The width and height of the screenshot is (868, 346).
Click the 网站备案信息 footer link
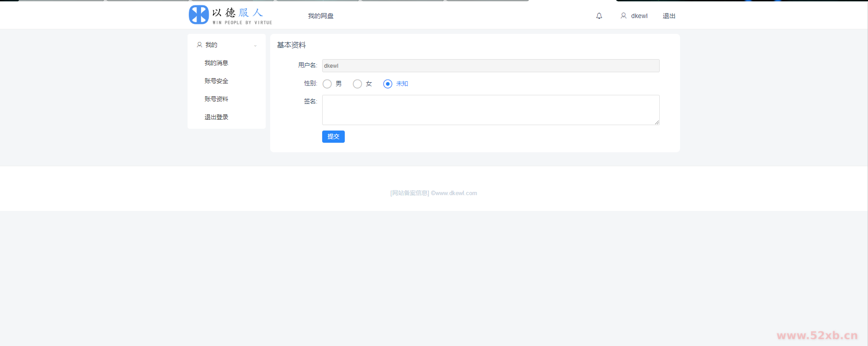(x=410, y=193)
